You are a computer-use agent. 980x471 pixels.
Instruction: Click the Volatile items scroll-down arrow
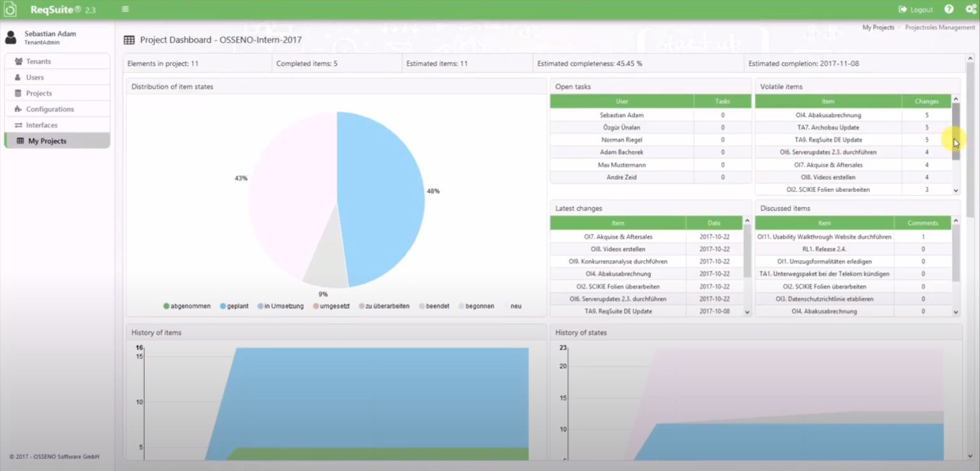click(x=956, y=191)
